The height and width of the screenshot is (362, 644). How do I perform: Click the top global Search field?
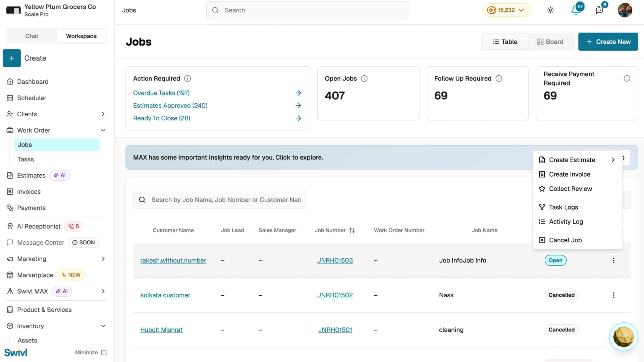click(307, 10)
